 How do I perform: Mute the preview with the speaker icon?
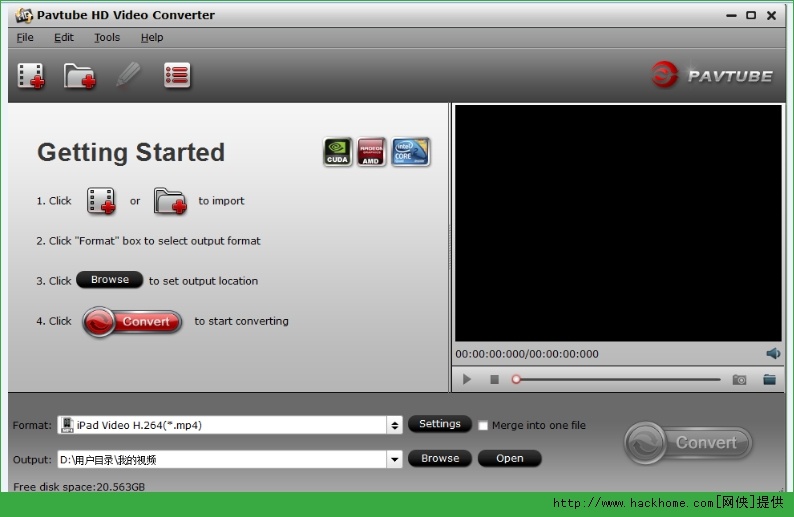tap(773, 354)
